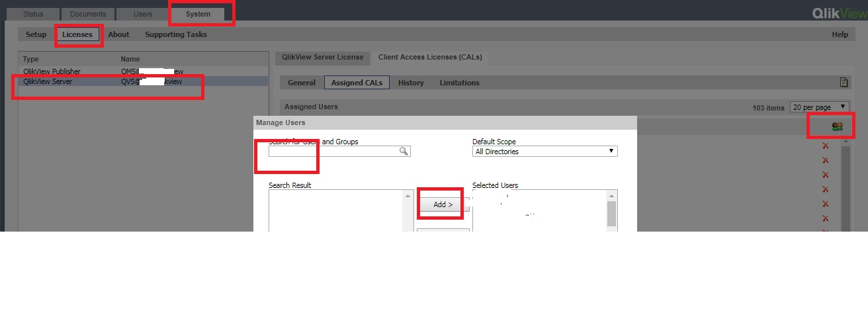Open the History tab

point(411,83)
